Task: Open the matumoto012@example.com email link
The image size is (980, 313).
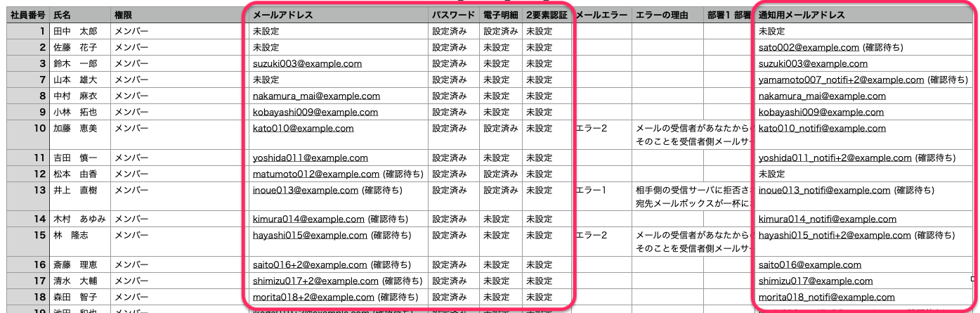Action: (315, 174)
